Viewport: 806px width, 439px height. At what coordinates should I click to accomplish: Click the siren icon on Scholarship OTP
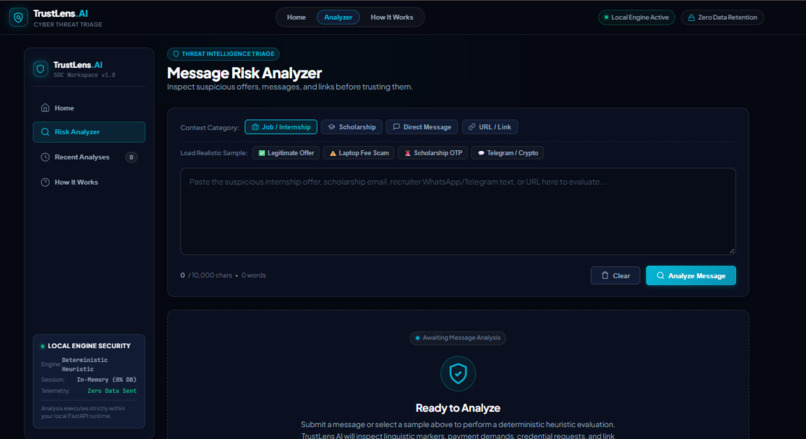(x=408, y=153)
